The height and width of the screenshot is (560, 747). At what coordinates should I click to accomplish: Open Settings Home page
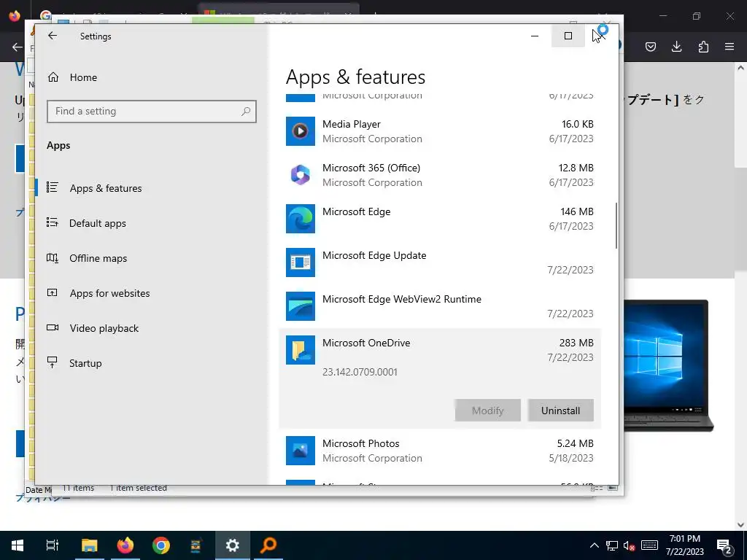[83, 77]
